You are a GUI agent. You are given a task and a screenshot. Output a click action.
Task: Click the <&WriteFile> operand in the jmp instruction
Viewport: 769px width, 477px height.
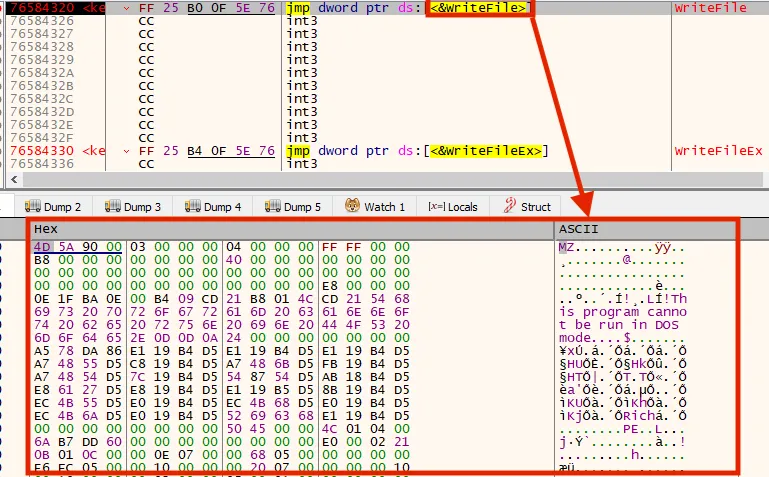click(x=478, y=8)
